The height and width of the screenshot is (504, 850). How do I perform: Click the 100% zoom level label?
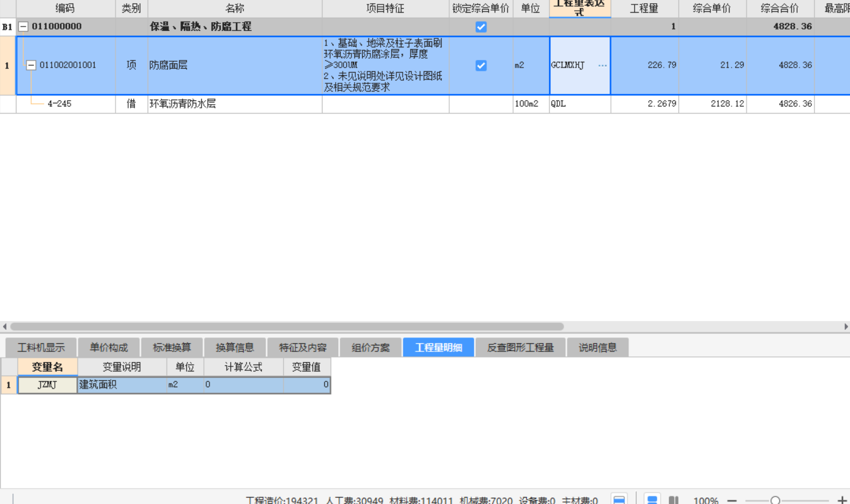[x=706, y=501]
